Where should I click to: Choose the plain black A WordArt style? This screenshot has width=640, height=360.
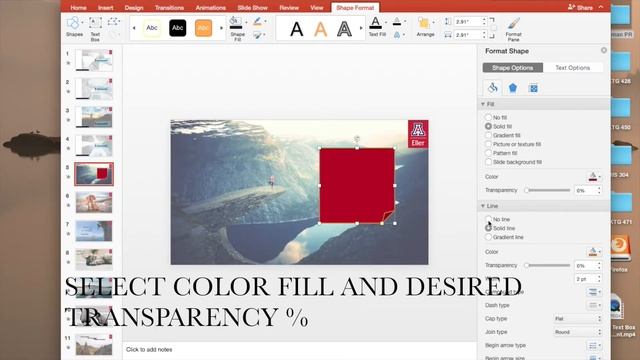(297, 29)
